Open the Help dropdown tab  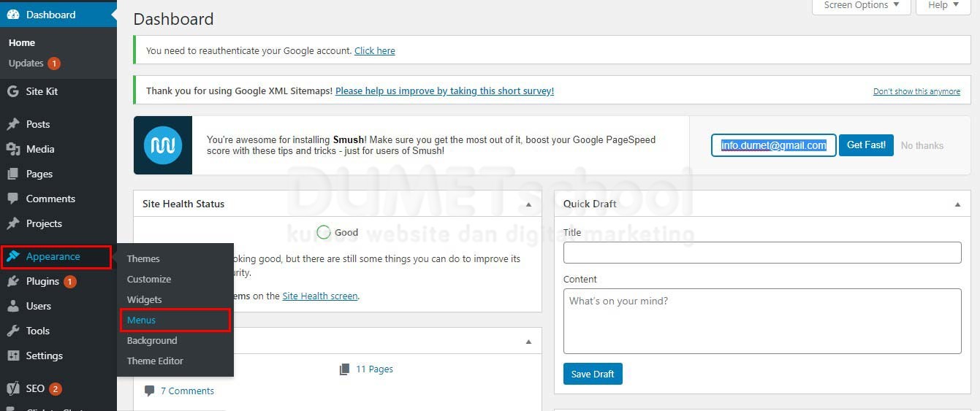[943, 6]
